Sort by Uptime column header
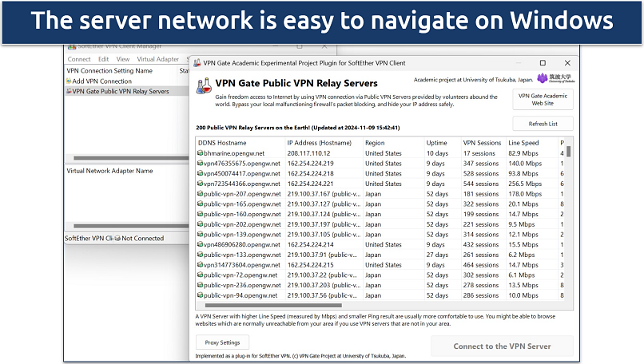644x364 pixels. pyautogui.click(x=443, y=143)
